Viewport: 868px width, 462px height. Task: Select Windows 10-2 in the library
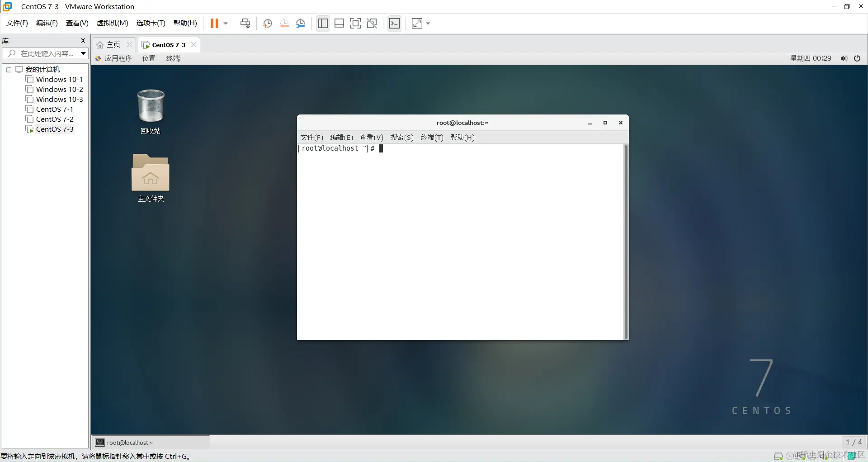(x=59, y=90)
